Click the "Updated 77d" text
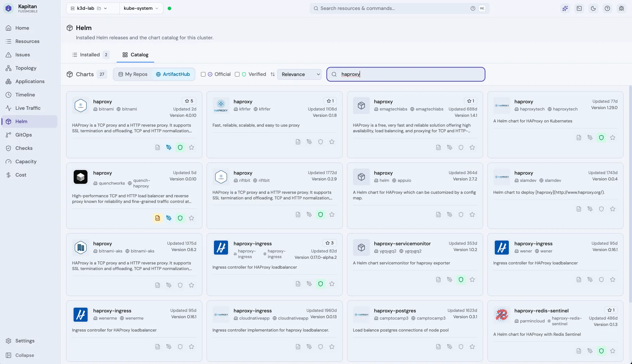This screenshot has height=364, width=632. tap(605, 101)
